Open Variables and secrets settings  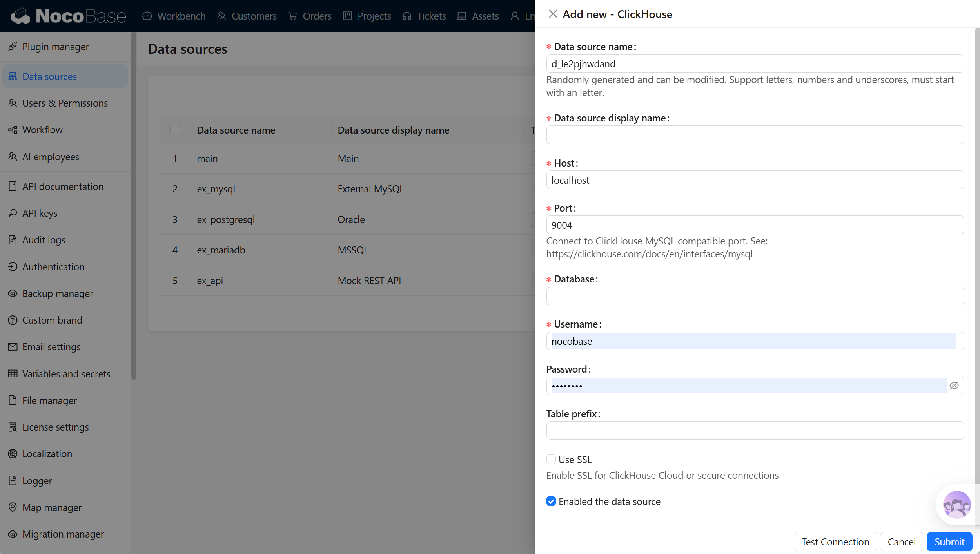click(65, 373)
